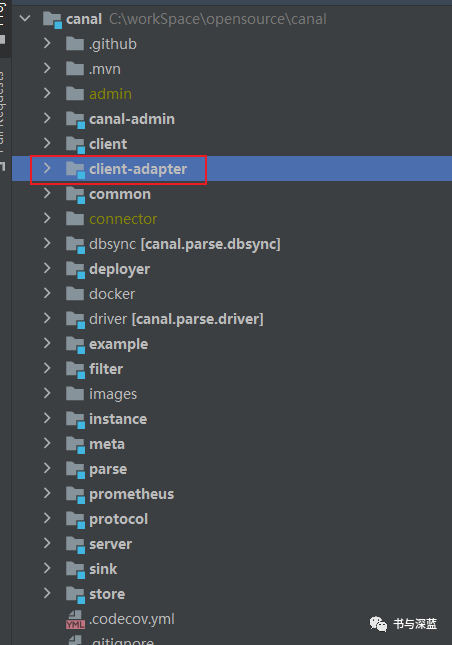Click the prometheus module folder icon

coord(75,495)
